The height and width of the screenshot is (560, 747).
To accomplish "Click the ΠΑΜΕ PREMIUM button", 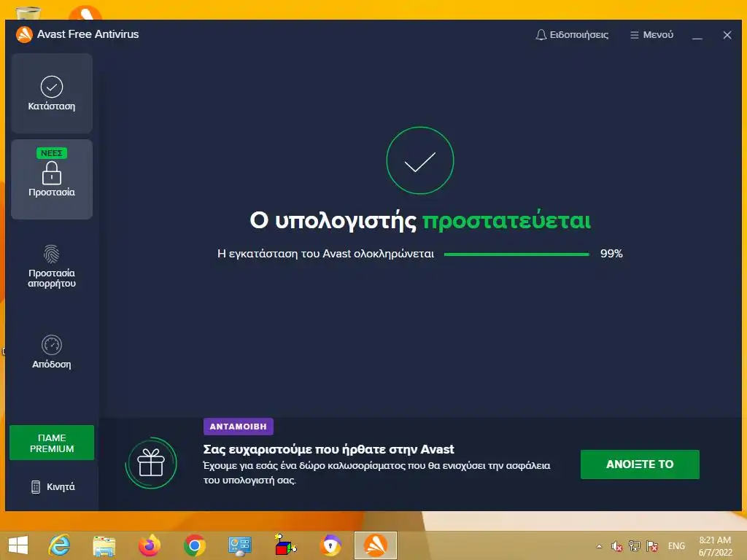I will click(52, 443).
